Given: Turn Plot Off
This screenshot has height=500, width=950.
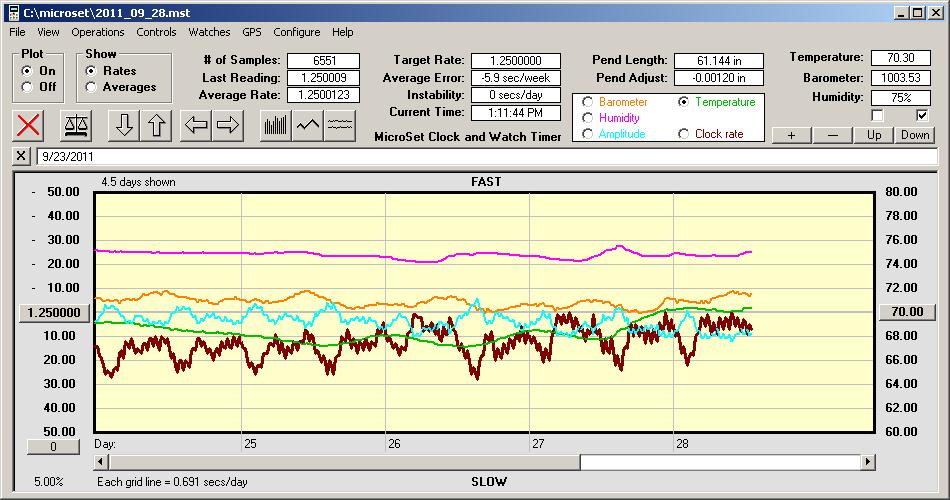Looking at the screenshot, I should pos(27,87).
